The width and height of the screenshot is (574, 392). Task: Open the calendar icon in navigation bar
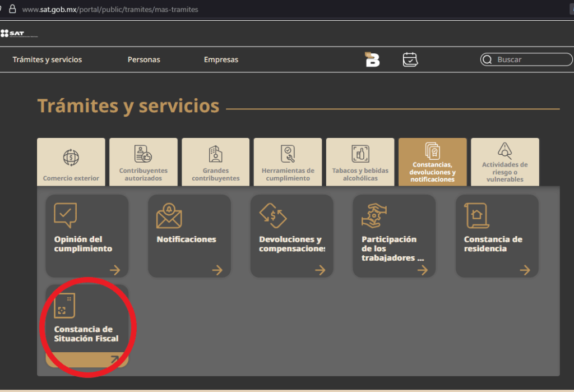410,59
